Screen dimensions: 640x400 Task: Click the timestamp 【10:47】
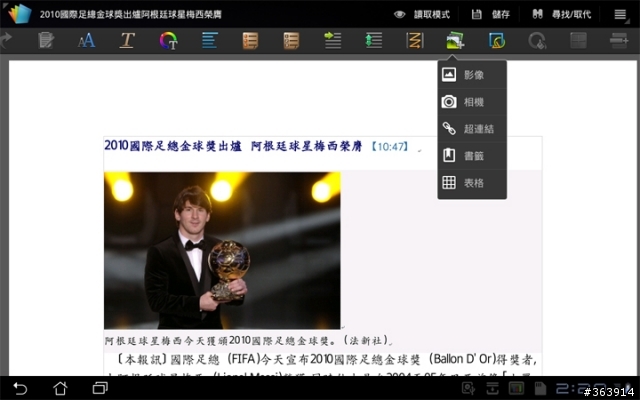[389, 147]
